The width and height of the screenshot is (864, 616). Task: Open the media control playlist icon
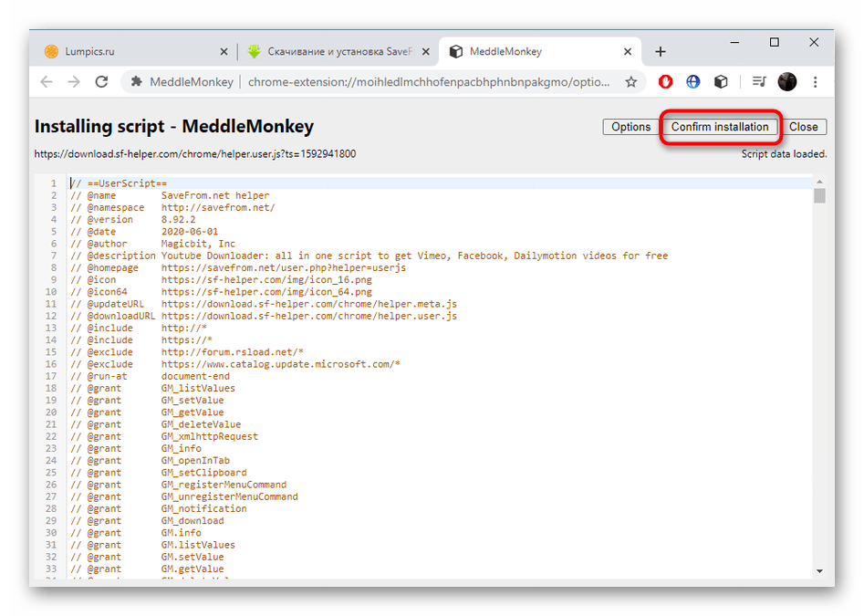click(759, 81)
